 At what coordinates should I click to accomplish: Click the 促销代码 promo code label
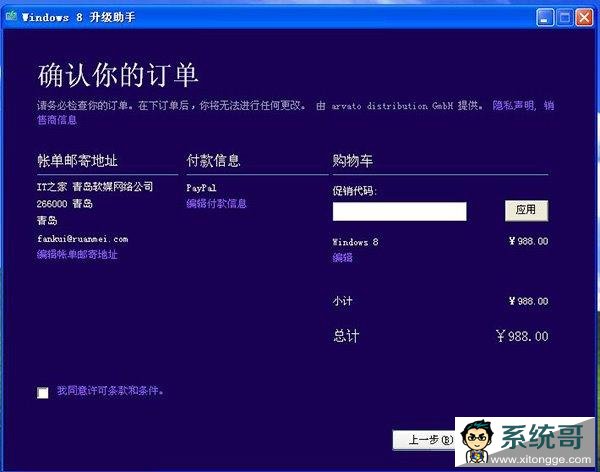click(x=355, y=190)
